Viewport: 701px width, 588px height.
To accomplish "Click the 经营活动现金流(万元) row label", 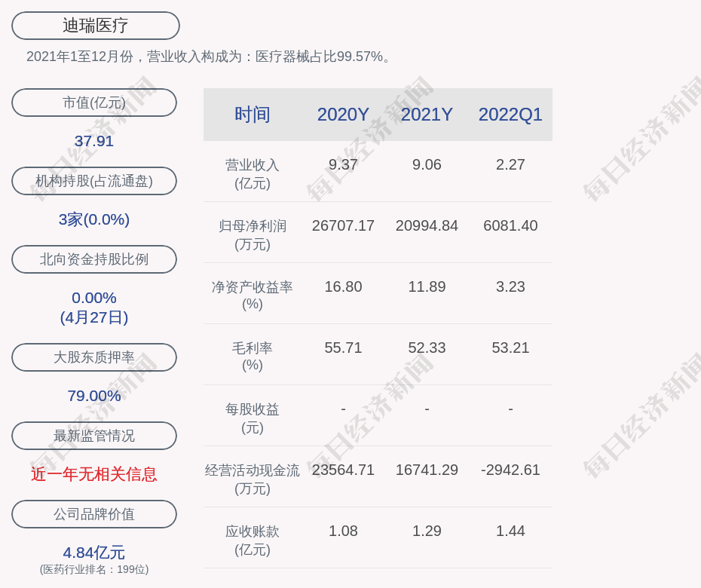I will 253,479.
